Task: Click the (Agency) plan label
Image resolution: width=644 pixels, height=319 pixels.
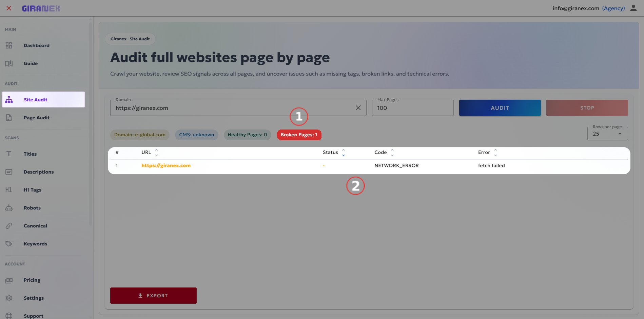Action: point(613,8)
